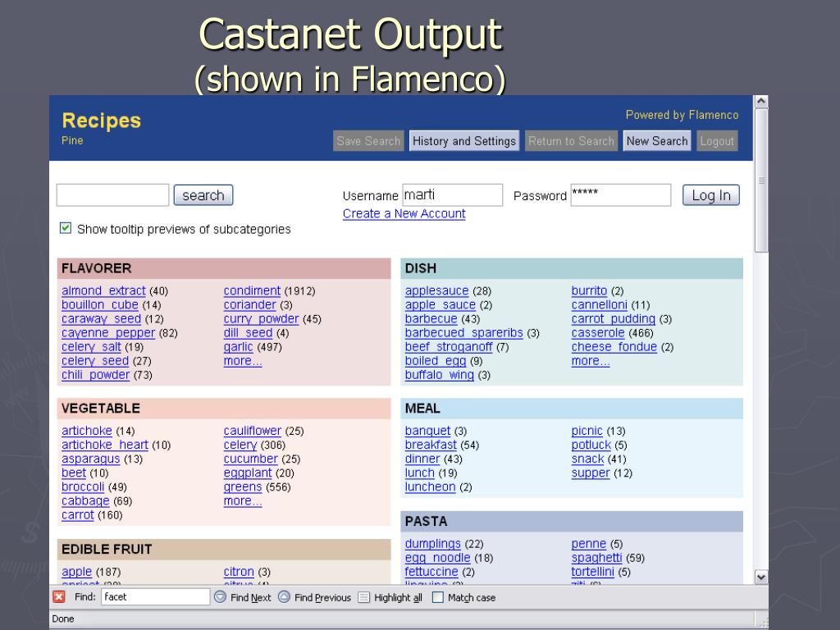The image size is (840, 630).
Task: Click the Highlight all icon
Action: [363, 597]
